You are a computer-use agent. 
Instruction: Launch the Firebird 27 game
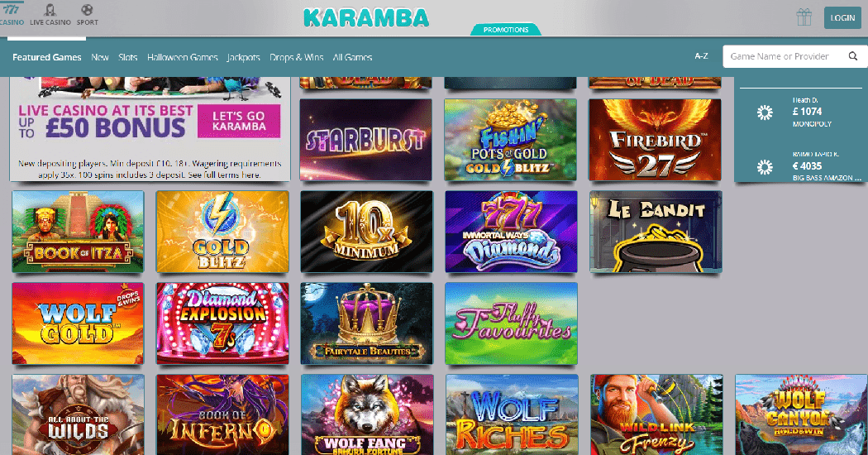(x=655, y=140)
